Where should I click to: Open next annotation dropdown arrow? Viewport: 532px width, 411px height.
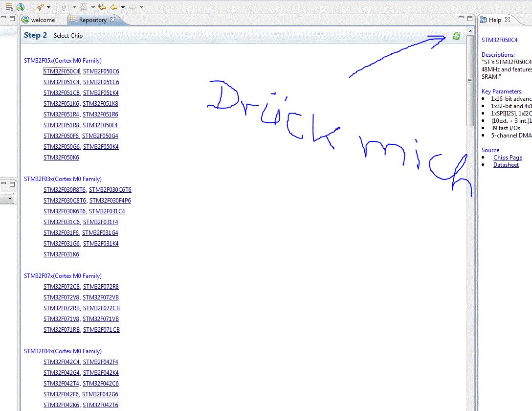click(75, 7)
